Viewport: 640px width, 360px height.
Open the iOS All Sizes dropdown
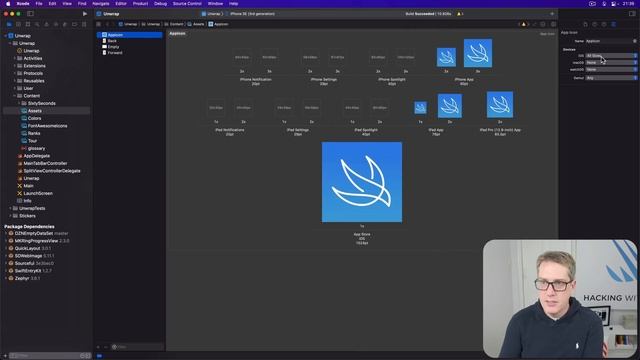(x=611, y=56)
